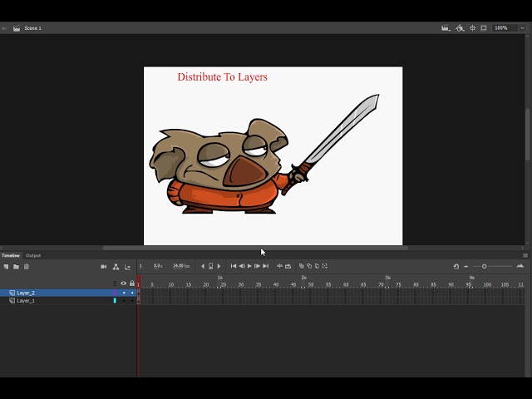The image size is (532, 399).
Task: Open the stage zoom dropdown arrow
Action: (522, 28)
